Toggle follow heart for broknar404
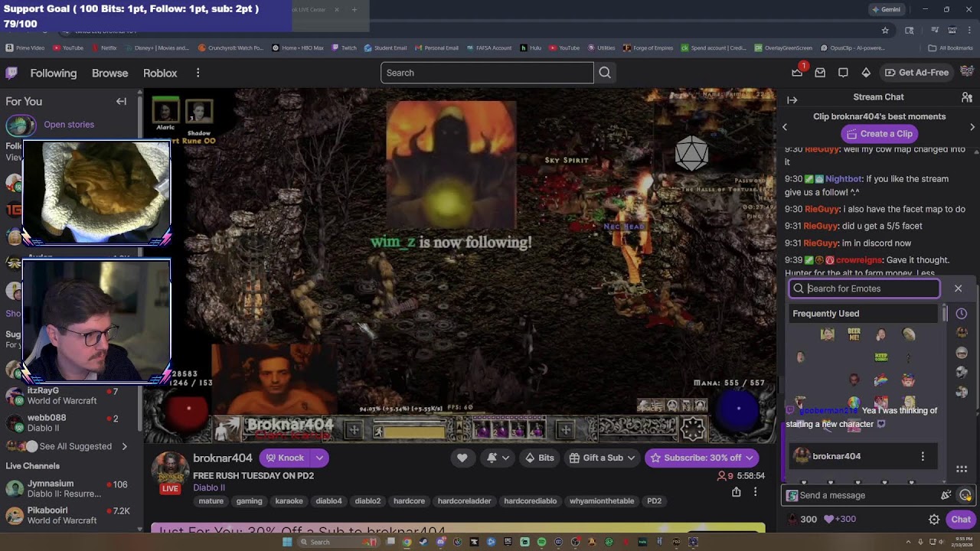This screenshot has height=551, width=980. coord(462,458)
